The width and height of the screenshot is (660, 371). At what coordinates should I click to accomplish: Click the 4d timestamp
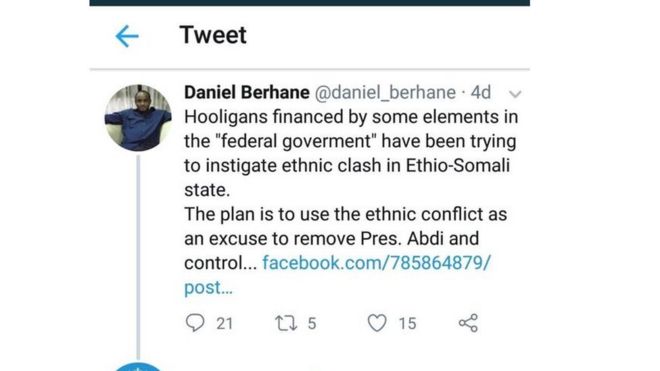click(481, 92)
